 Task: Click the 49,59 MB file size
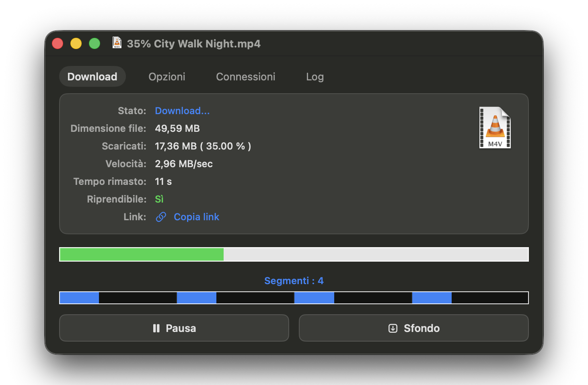click(177, 129)
